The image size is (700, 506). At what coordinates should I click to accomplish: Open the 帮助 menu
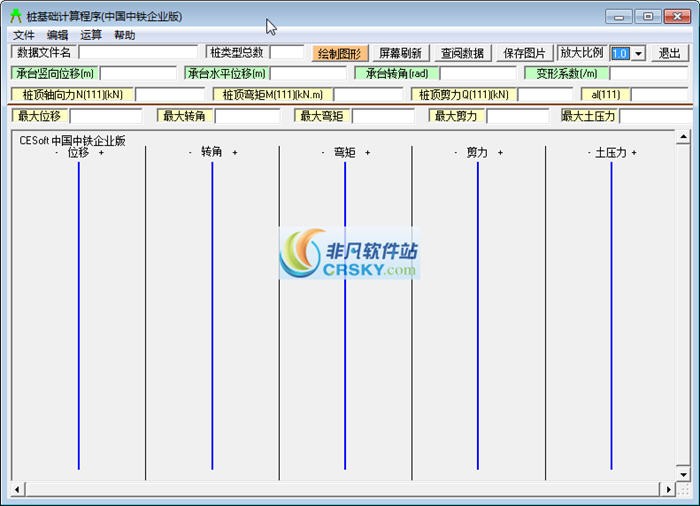pos(125,35)
